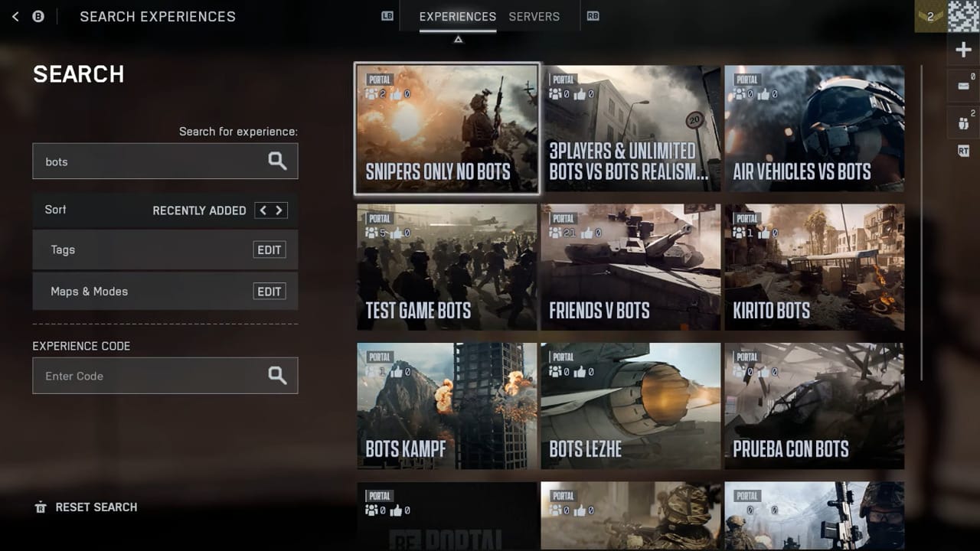Click the LB bumper icon near tabs
The height and width of the screenshot is (551, 980).
(387, 16)
